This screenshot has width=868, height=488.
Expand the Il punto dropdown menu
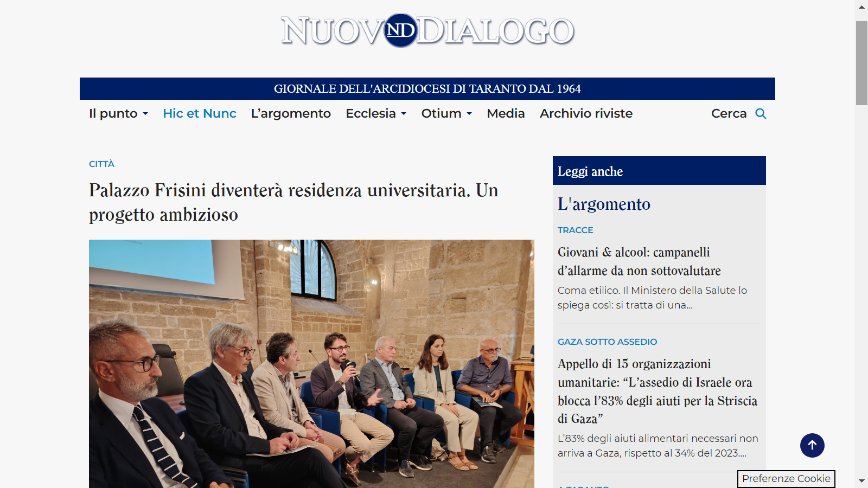pos(118,113)
